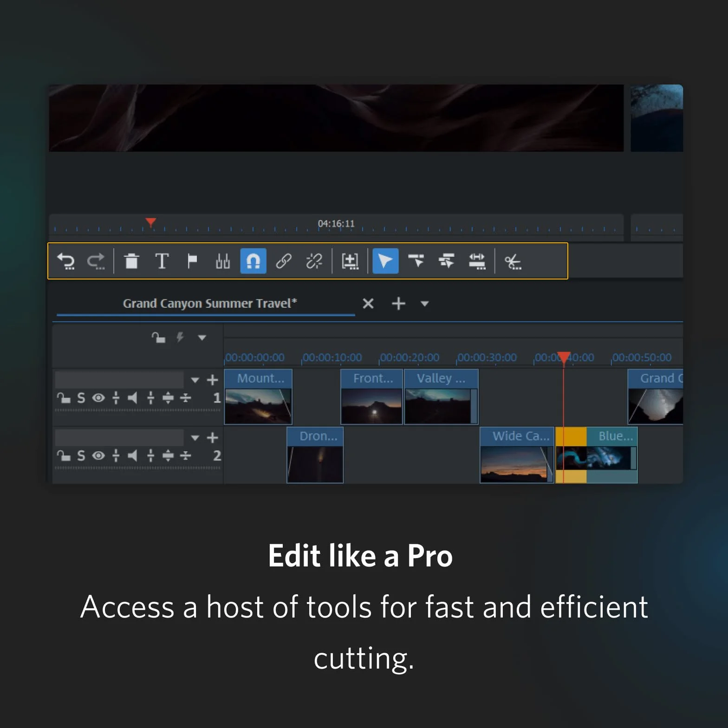This screenshot has height=728, width=728.
Task: Shrink track 2 with the collapse-height icon
Action: tap(185, 455)
